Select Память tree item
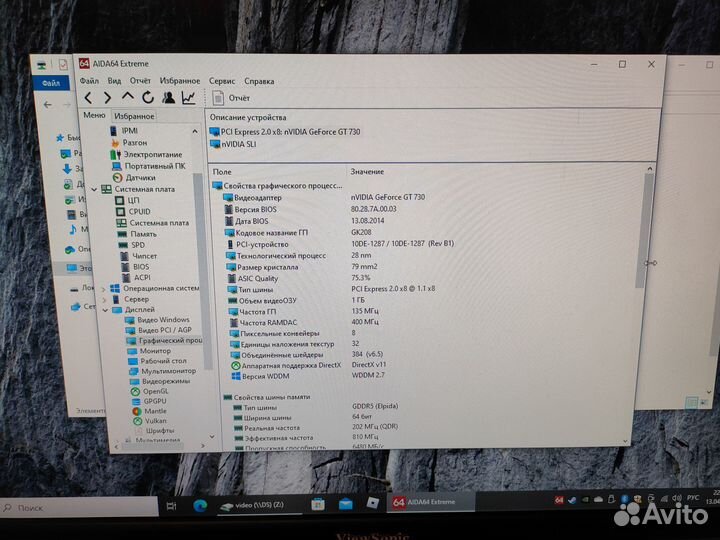The width and height of the screenshot is (720, 540). click(137, 234)
